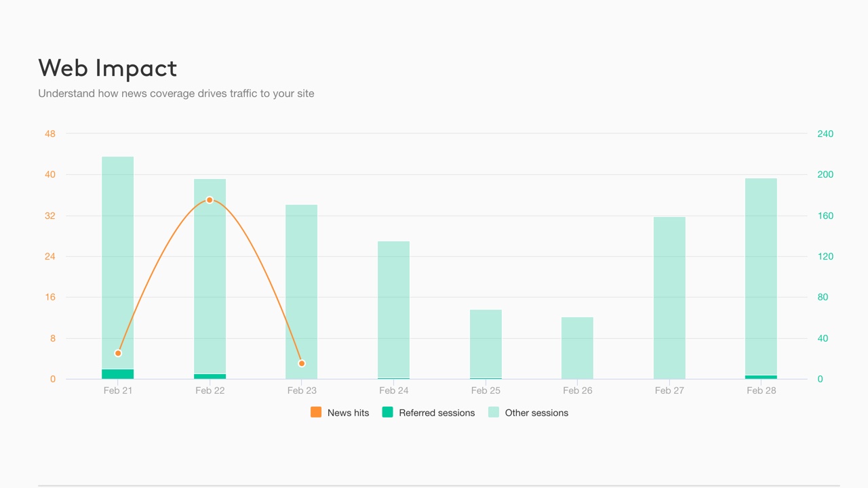Click the Feb 21 referred sessions segment
The image size is (868, 488).
118,374
